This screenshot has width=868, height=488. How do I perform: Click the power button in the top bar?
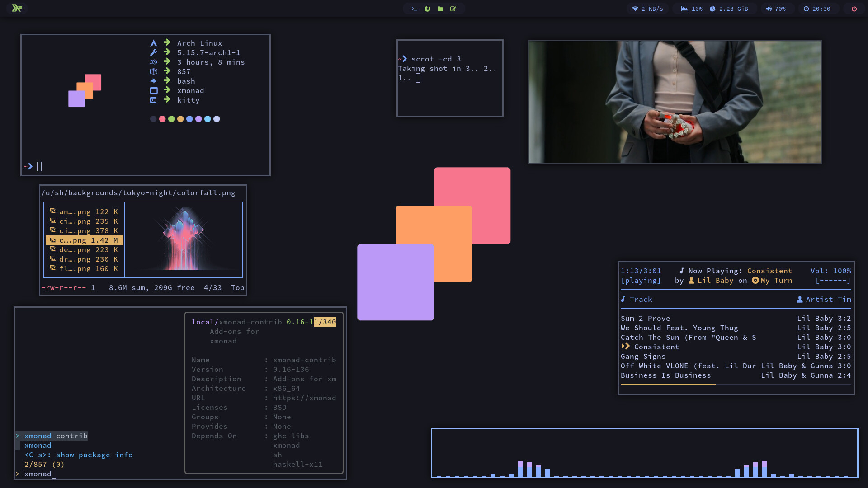tap(854, 8)
